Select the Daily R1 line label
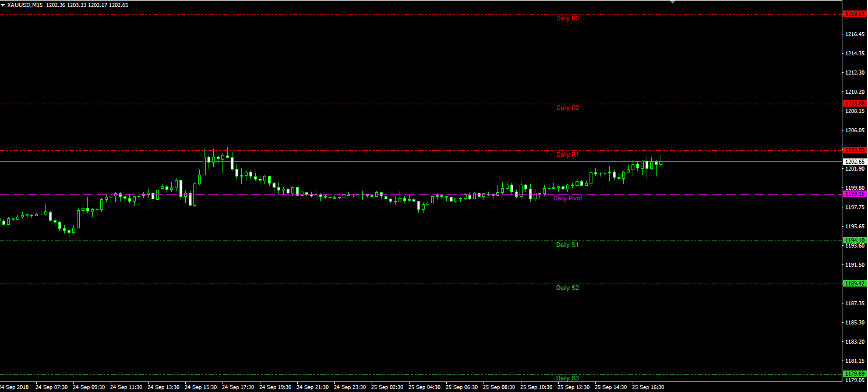The image size is (868, 392). click(x=567, y=154)
